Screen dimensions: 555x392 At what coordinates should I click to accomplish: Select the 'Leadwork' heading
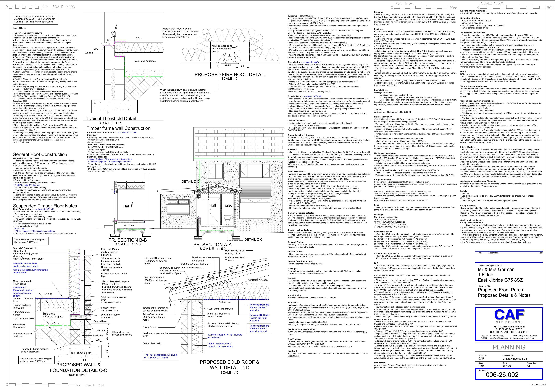coord(293,351)
